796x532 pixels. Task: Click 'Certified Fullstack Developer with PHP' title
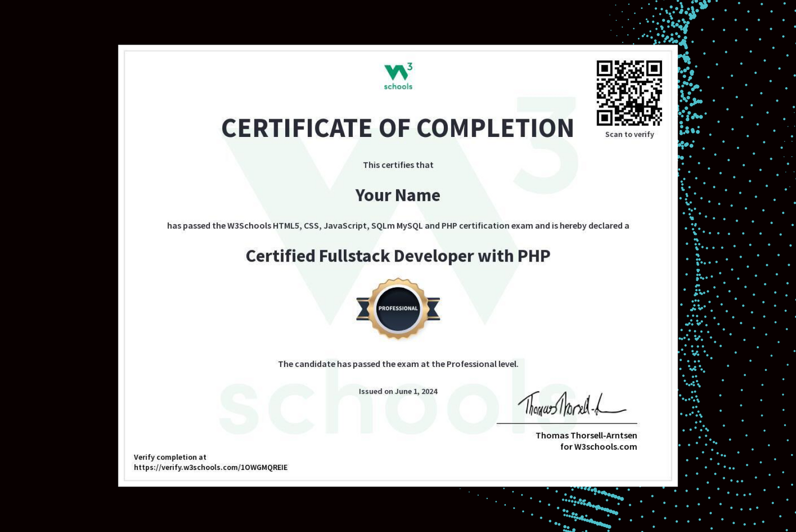(x=397, y=256)
